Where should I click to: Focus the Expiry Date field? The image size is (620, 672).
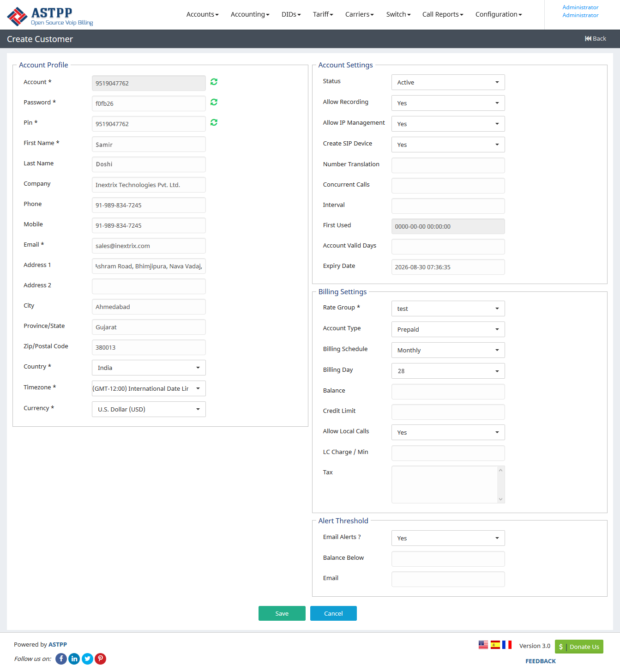(x=448, y=267)
